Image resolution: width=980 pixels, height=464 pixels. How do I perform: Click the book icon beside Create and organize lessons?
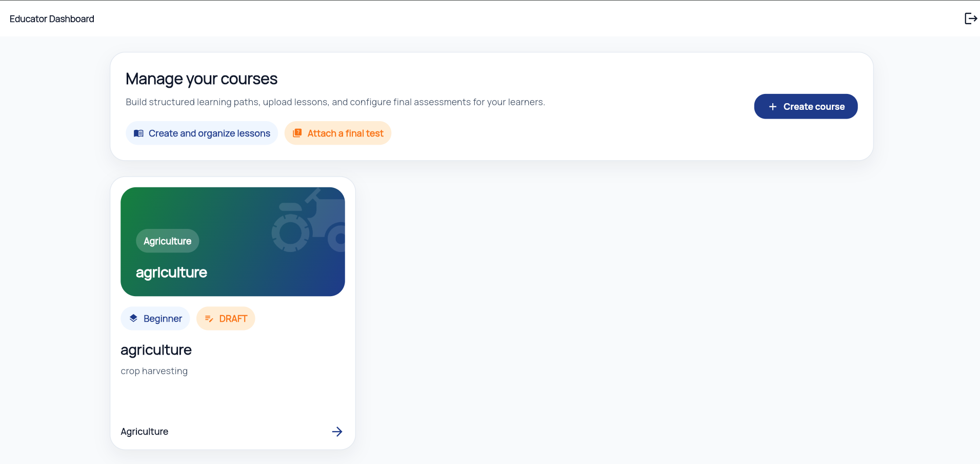tap(138, 133)
